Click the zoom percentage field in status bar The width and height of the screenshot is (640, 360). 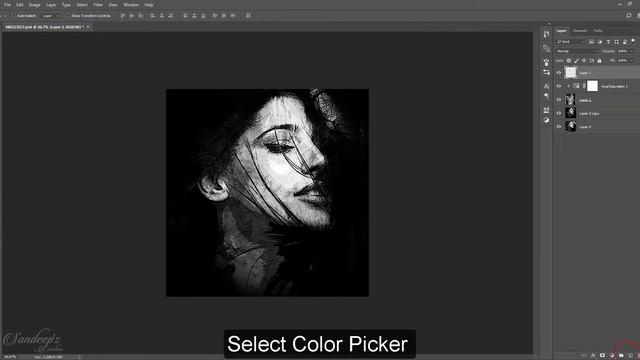[x=10, y=357]
